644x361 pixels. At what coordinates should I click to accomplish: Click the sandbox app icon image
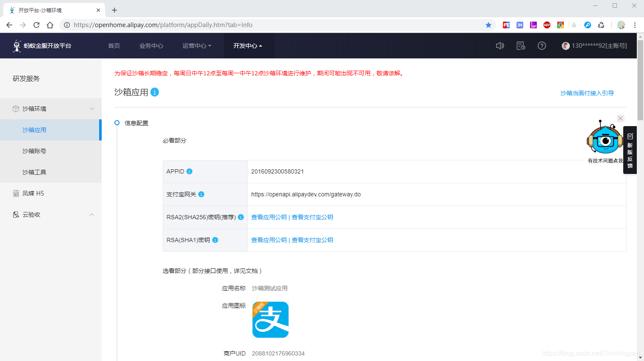[x=270, y=320]
